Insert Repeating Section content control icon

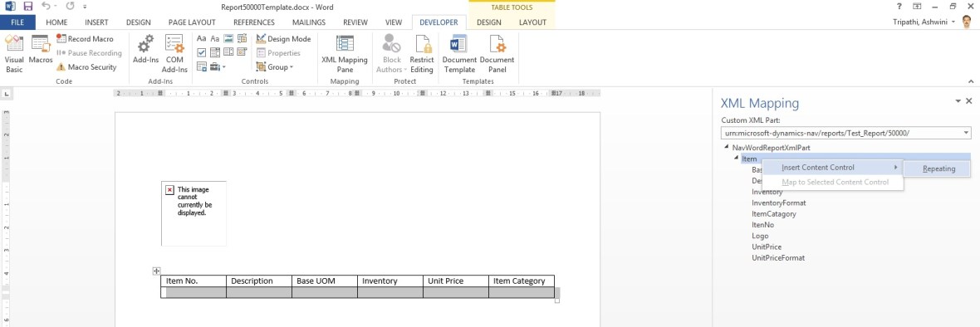tap(201, 66)
